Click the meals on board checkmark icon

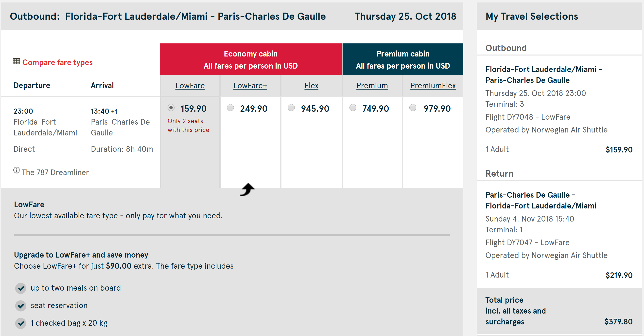[21, 288]
